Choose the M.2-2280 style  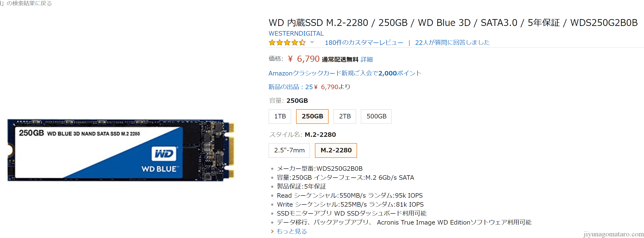coord(336,150)
